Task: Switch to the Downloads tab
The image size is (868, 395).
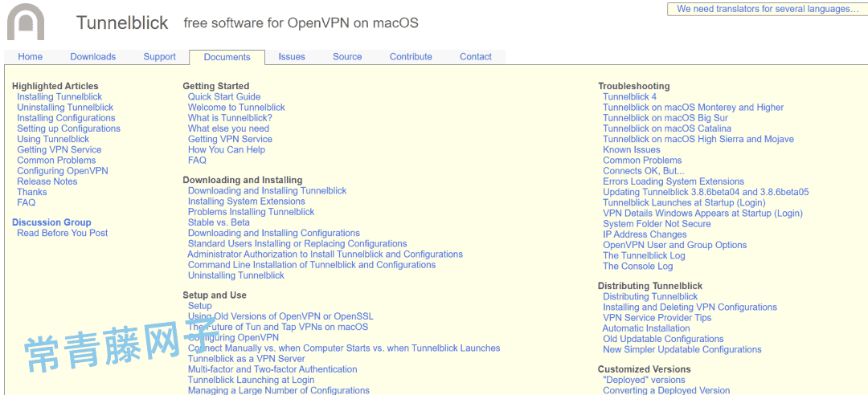Action: point(92,57)
